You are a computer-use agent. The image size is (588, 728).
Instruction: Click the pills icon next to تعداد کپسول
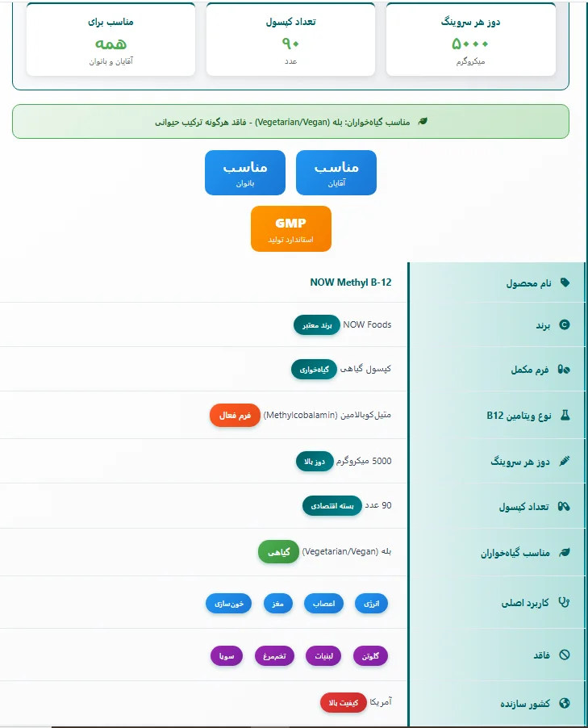tap(565, 506)
